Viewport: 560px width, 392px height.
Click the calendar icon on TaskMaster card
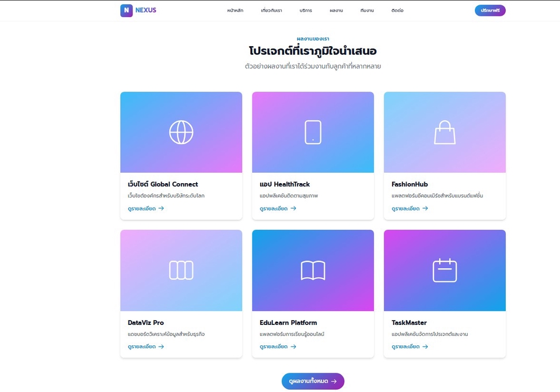click(x=444, y=270)
